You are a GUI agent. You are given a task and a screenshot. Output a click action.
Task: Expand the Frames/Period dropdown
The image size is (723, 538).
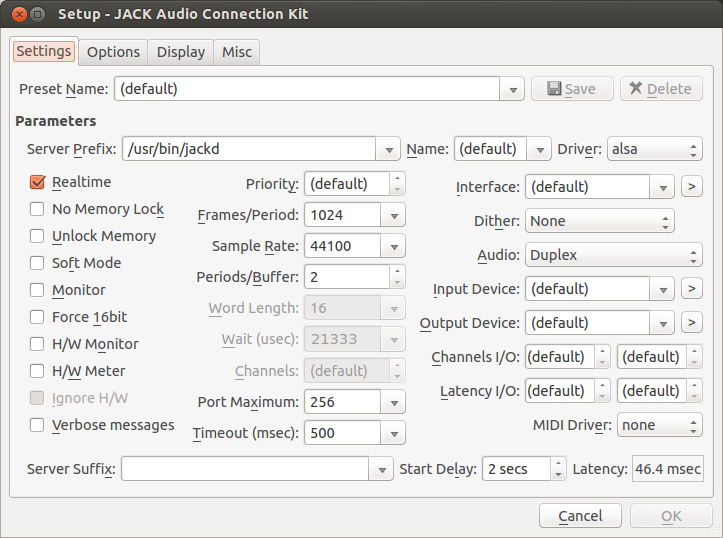tap(393, 215)
